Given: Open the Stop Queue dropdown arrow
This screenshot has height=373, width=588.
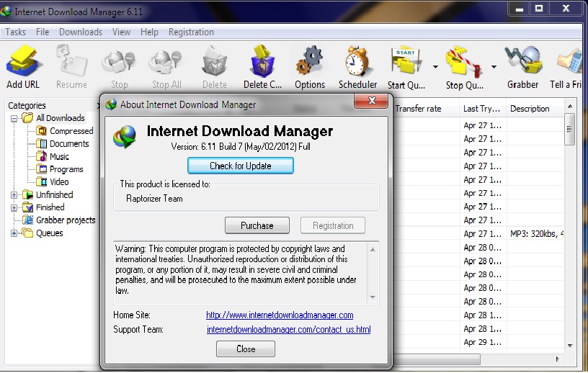Looking at the screenshot, I should pyautogui.click(x=494, y=67).
